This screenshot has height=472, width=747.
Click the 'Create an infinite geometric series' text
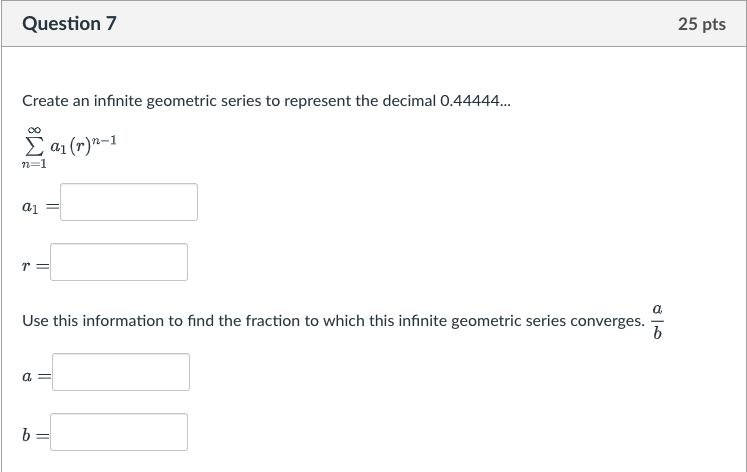tap(150, 101)
